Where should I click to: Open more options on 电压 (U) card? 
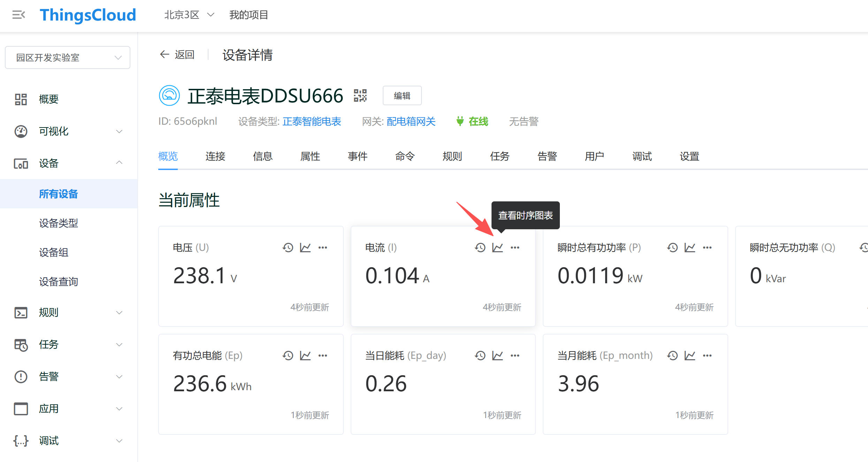[x=323, y=248]
